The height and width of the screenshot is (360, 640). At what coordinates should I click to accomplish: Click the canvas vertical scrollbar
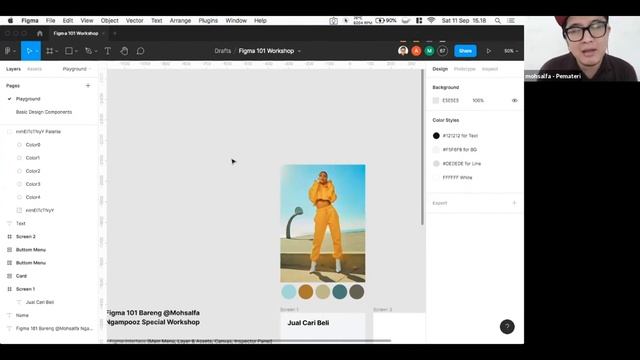[422, 147]
